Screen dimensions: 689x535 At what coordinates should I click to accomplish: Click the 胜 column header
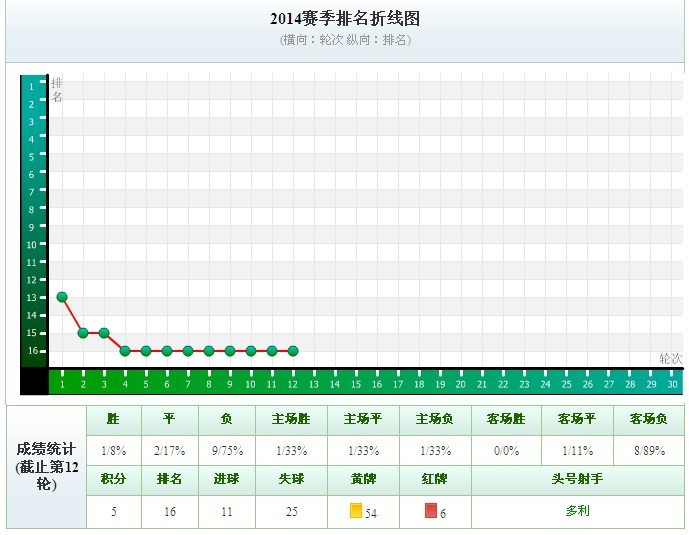pos(114,419)
